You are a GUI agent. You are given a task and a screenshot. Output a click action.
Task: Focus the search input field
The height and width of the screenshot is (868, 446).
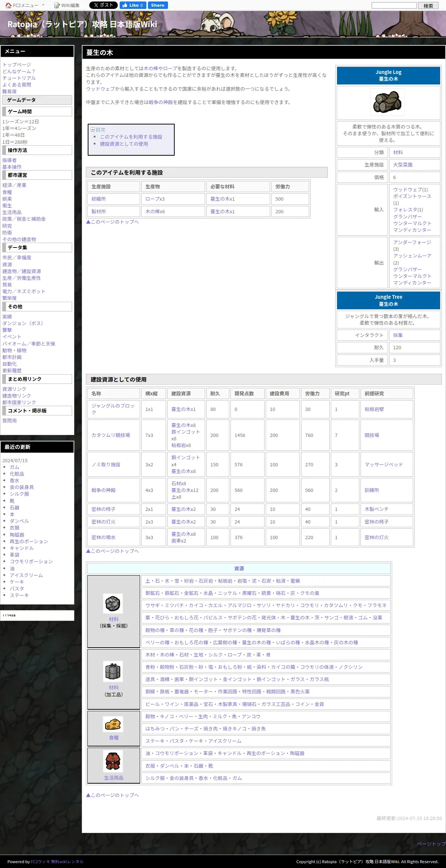394,5
